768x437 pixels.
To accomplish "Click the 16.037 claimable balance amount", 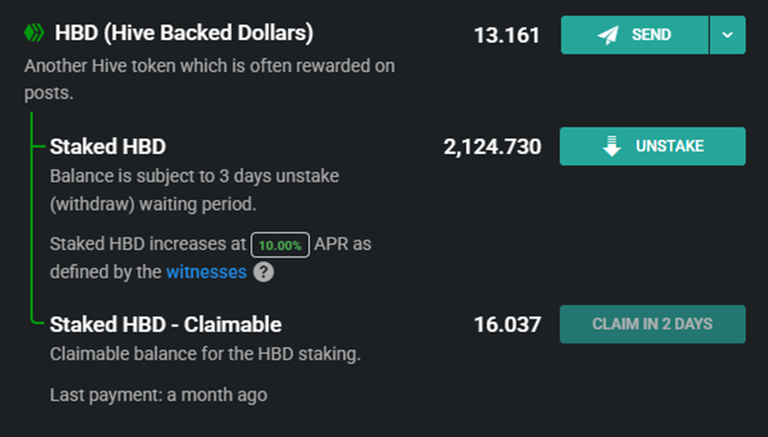I will click(507, 325).
